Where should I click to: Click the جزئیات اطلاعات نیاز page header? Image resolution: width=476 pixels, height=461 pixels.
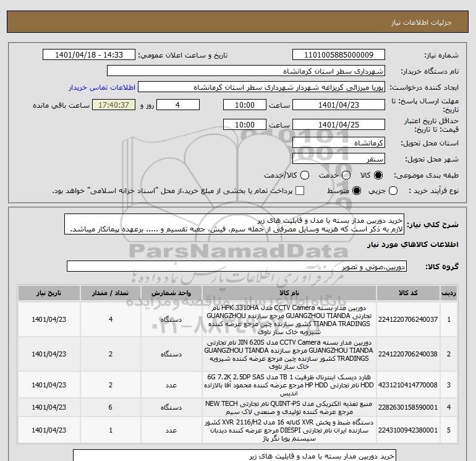coord(422,22)
